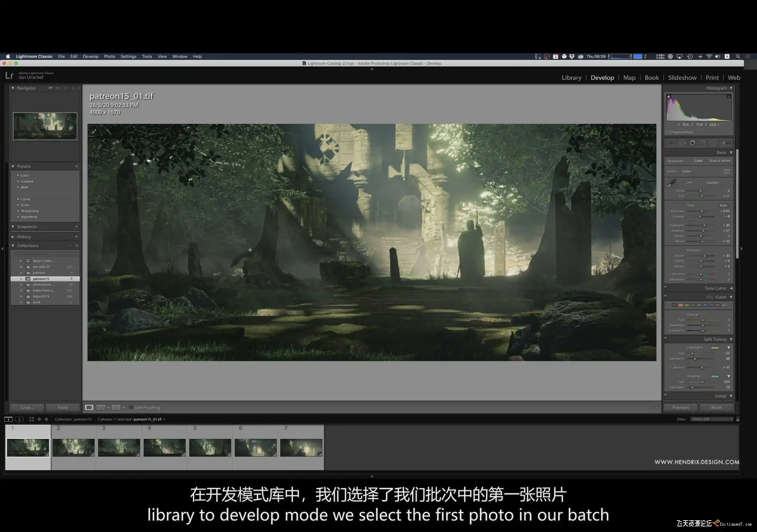Expand the Tone Curve panel
Image resolution: width=757 pixels, height=532 pixels.
point(731,288)
